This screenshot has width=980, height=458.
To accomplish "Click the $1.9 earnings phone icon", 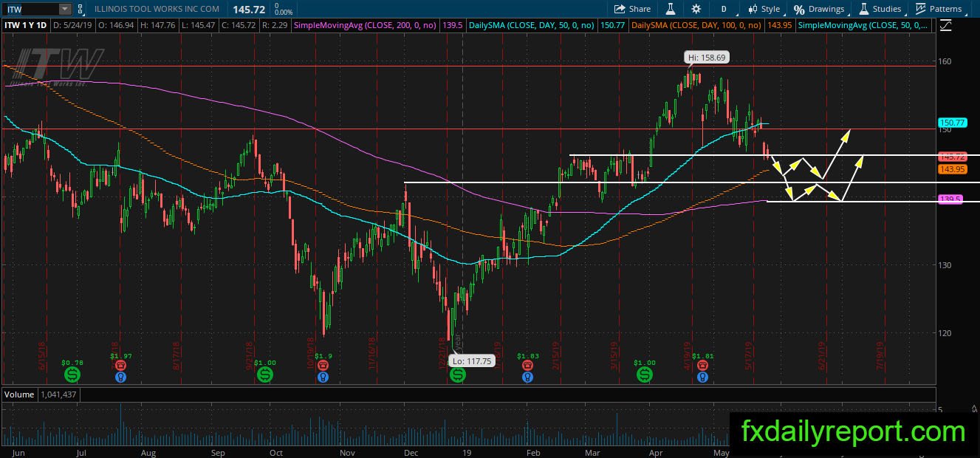I will (x=322, y=365).
